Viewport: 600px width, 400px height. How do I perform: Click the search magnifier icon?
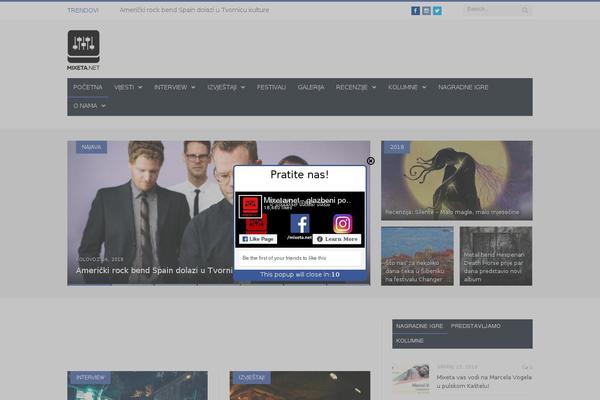click(525, 10)
